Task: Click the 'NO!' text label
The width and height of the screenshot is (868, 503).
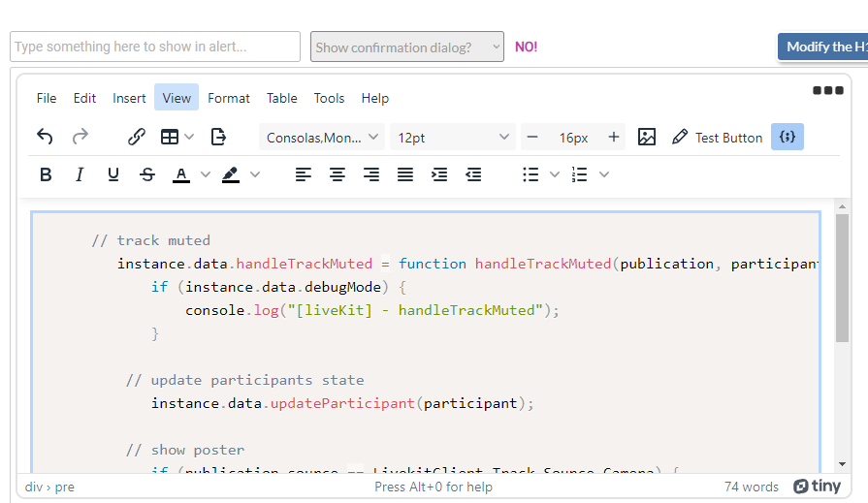Action: (x=526, y=47)
